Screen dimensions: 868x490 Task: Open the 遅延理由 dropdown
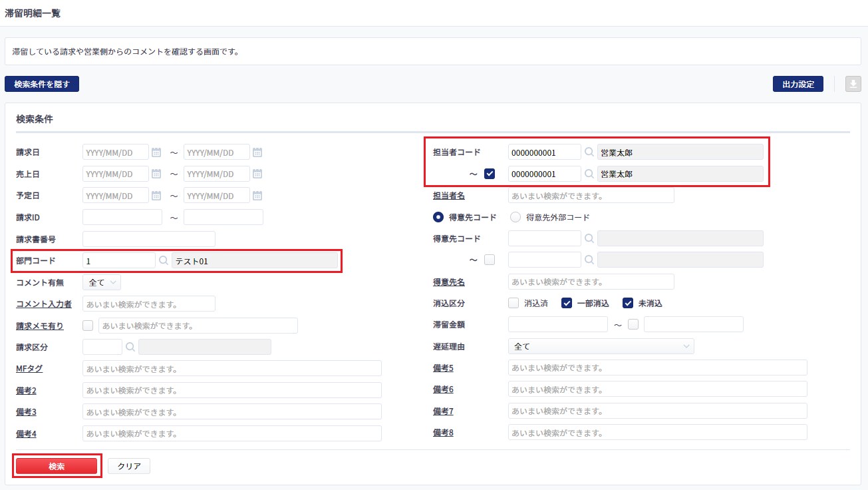pos(601,346)
